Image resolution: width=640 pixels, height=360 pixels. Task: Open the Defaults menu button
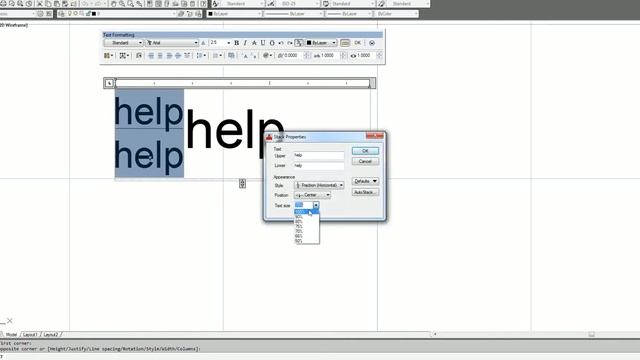click(365, 181)
